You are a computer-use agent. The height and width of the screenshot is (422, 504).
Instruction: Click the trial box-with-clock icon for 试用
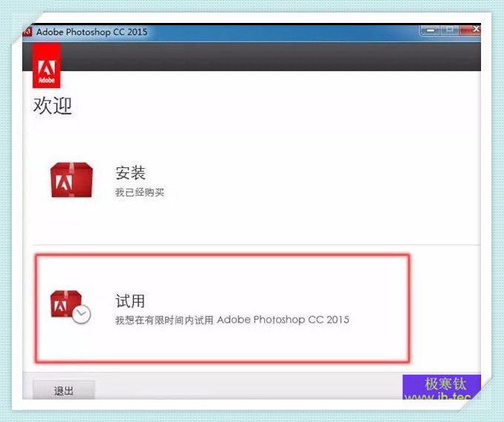[x=70, y=307]
